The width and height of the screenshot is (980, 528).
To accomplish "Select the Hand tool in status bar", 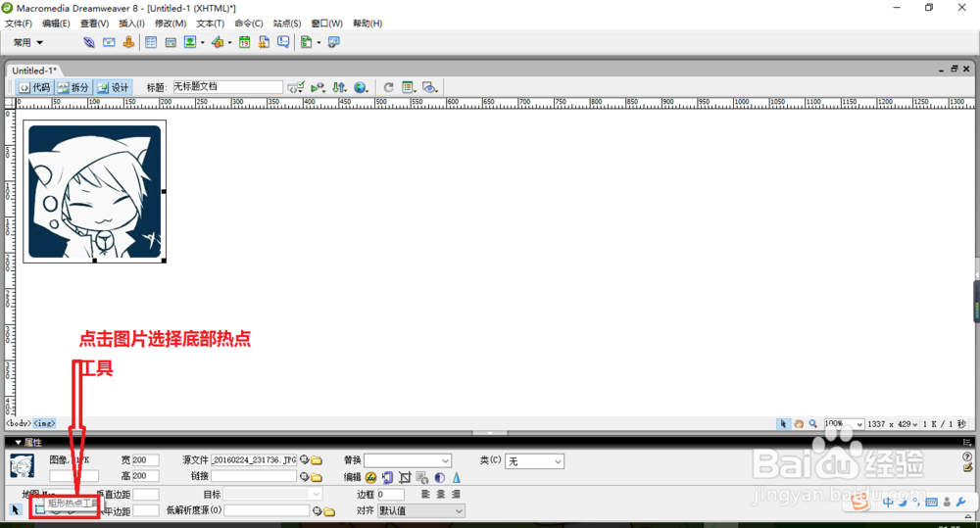I will (x=799, y=423).
